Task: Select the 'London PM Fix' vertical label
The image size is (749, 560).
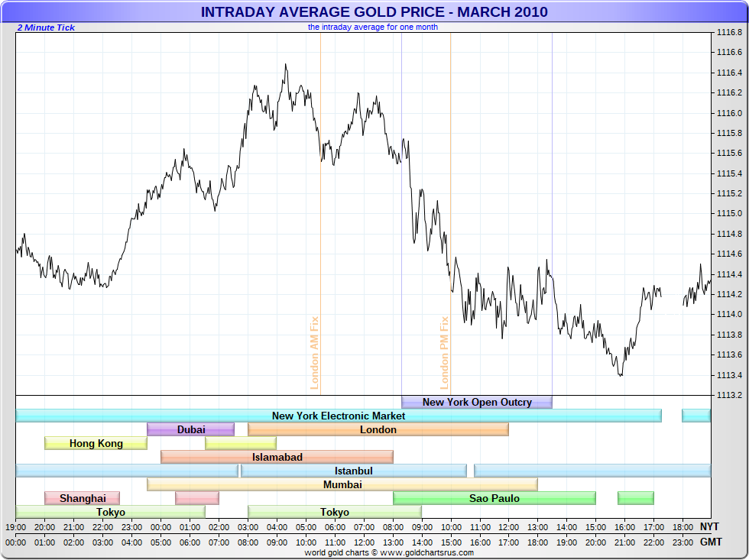Action: click(444, 352)
